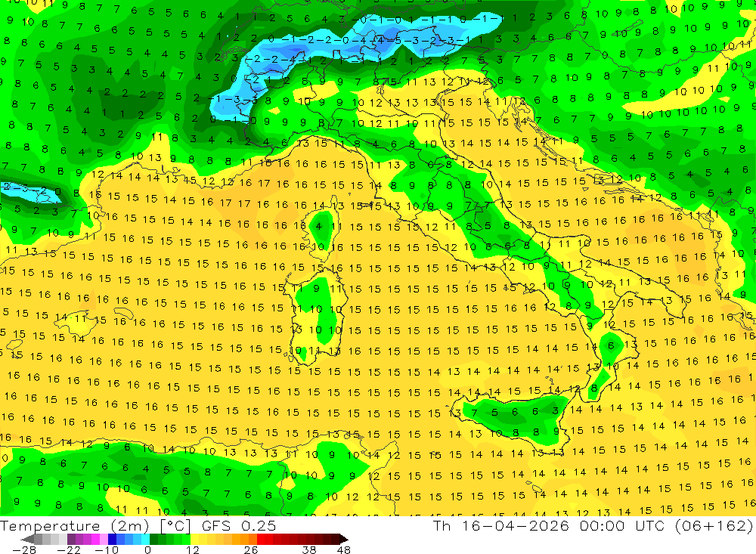Select the bright yellow swatch right of 12
The width and height of the screenshot is (756, 554).
194,539
